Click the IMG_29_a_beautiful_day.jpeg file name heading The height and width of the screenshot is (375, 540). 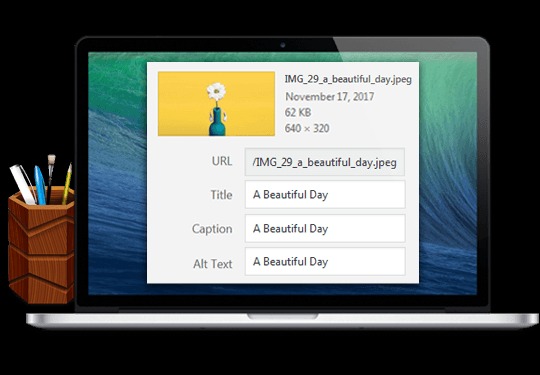point(348,79)
